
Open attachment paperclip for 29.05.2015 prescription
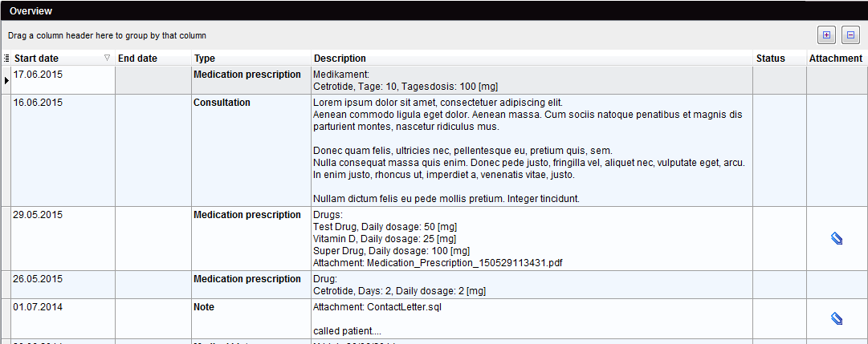[x=837, y=238]
